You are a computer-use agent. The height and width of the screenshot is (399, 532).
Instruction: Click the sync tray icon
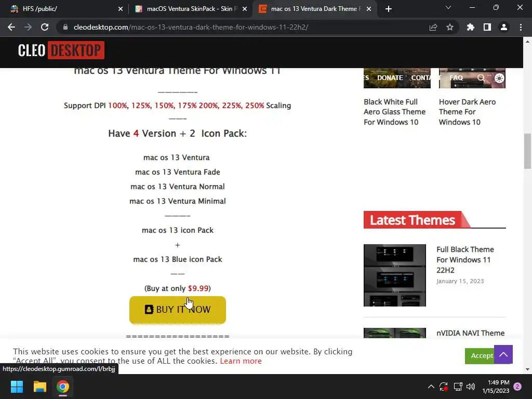(444, 387)
